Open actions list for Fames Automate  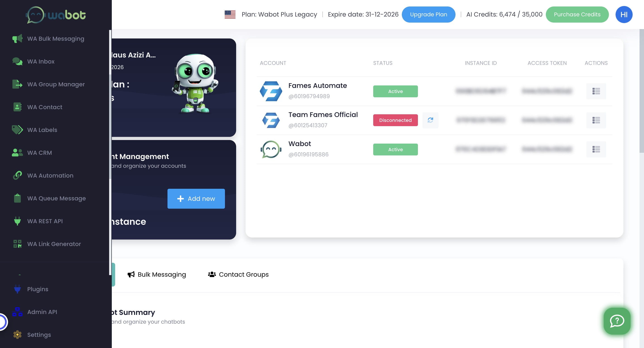(x=596, y=91)
